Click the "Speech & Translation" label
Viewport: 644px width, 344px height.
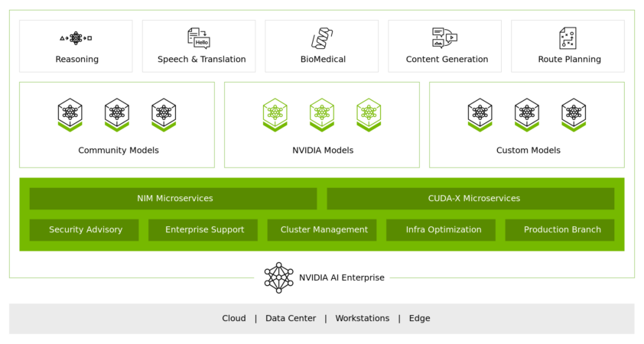202,60
